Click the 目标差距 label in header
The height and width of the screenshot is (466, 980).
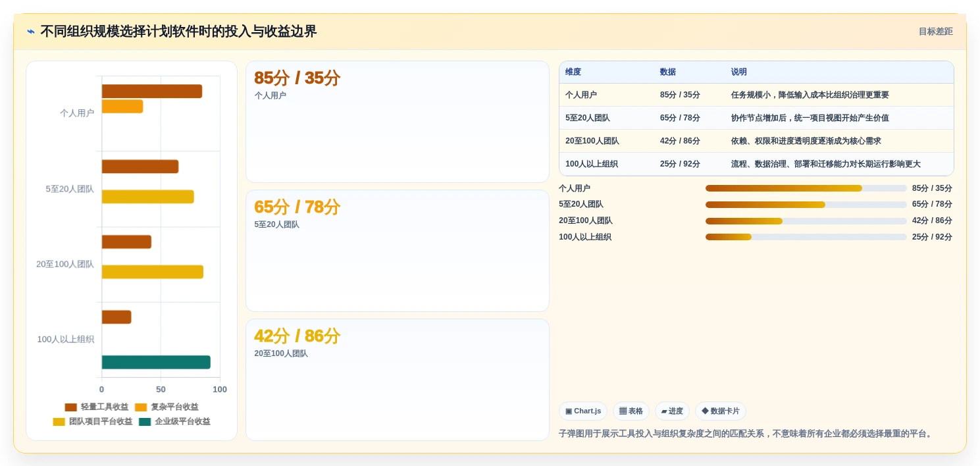point(935,32)
